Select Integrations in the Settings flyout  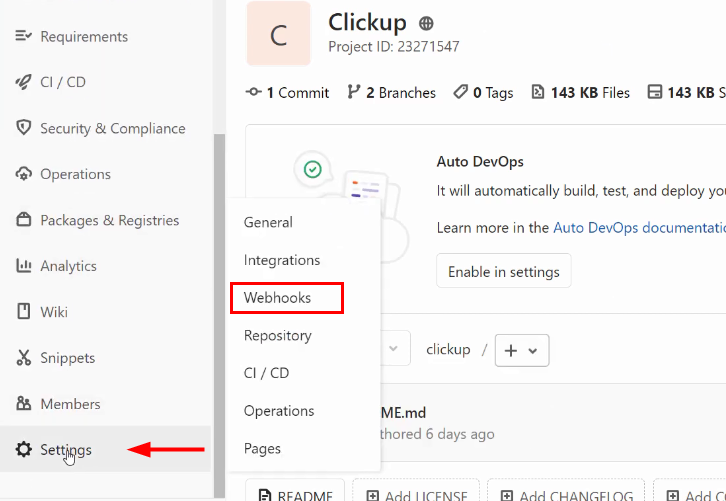pos(282,260)
